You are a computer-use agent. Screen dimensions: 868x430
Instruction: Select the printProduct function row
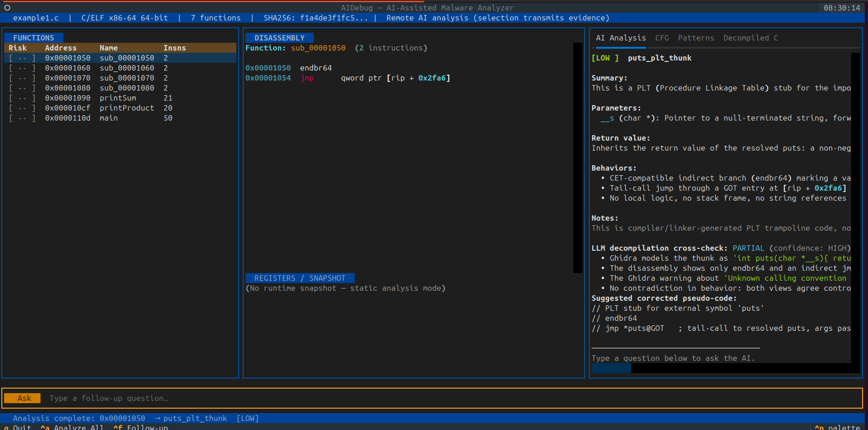(120, 108)
